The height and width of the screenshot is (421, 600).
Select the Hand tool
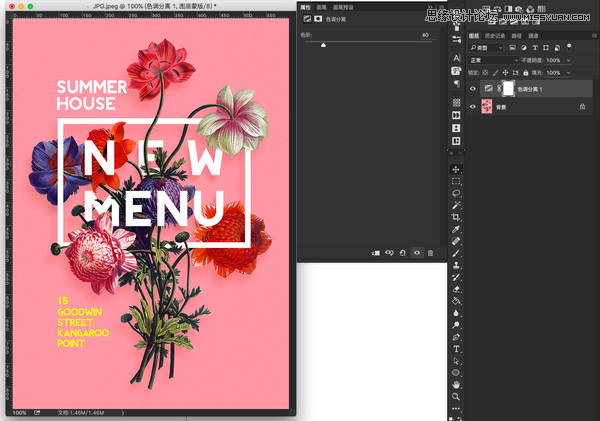[x=456, y=384]
